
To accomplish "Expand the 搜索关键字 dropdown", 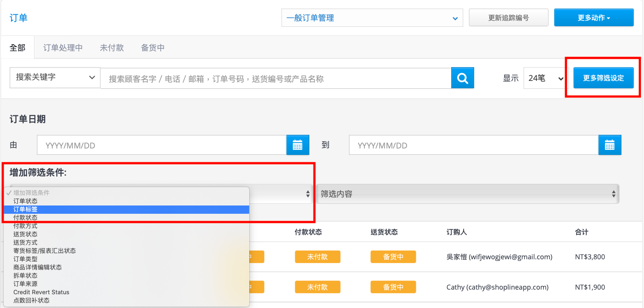I will click(55, 78).
